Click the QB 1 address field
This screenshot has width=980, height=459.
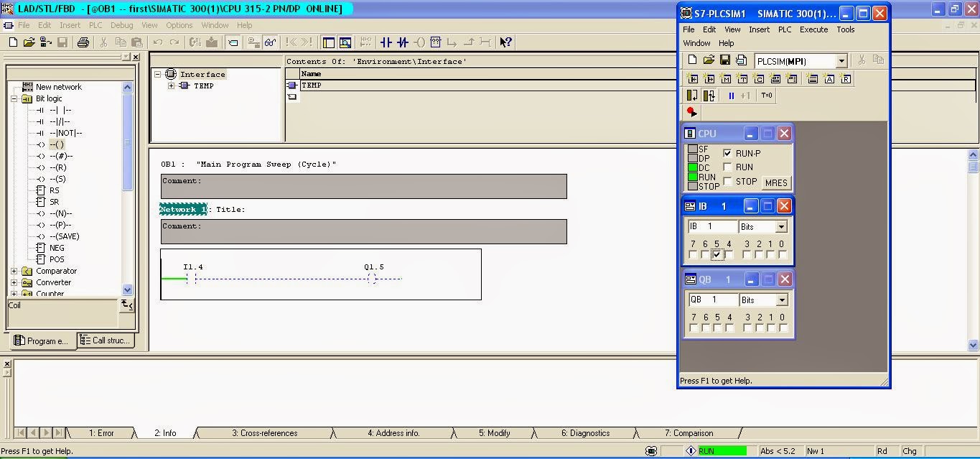(x=712, y=300)
